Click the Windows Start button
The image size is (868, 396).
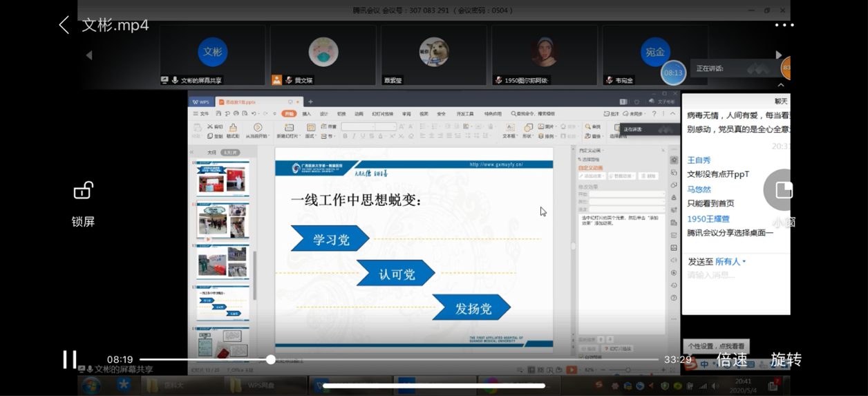(92, 385)
